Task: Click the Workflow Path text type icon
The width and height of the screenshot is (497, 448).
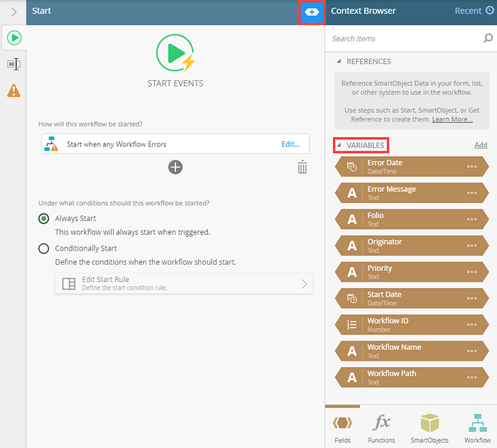Action: pos(352,377)
